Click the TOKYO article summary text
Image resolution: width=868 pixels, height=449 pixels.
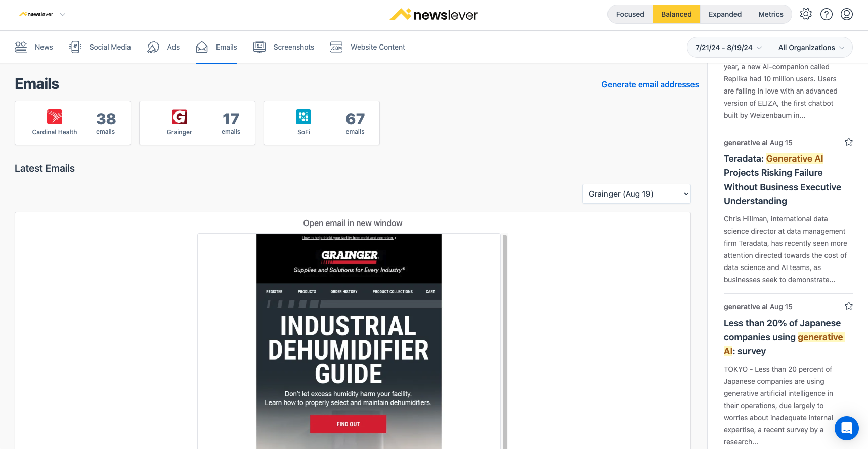click(x=778, y=406)
